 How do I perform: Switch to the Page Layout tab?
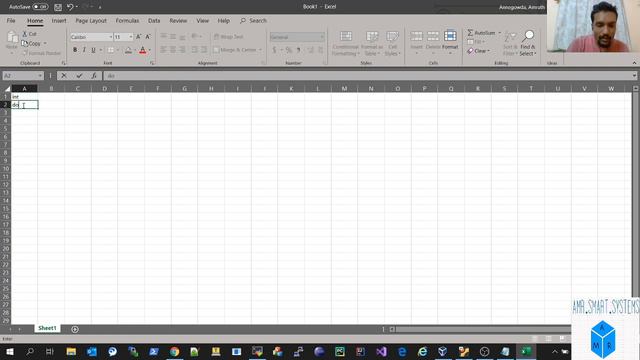click(91, 20)
